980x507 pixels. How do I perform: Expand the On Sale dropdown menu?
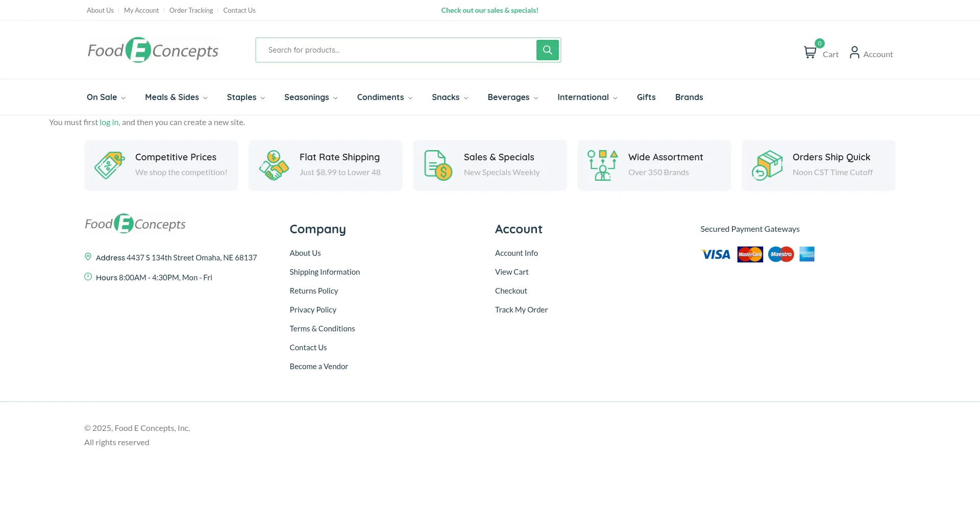point(106,97)
